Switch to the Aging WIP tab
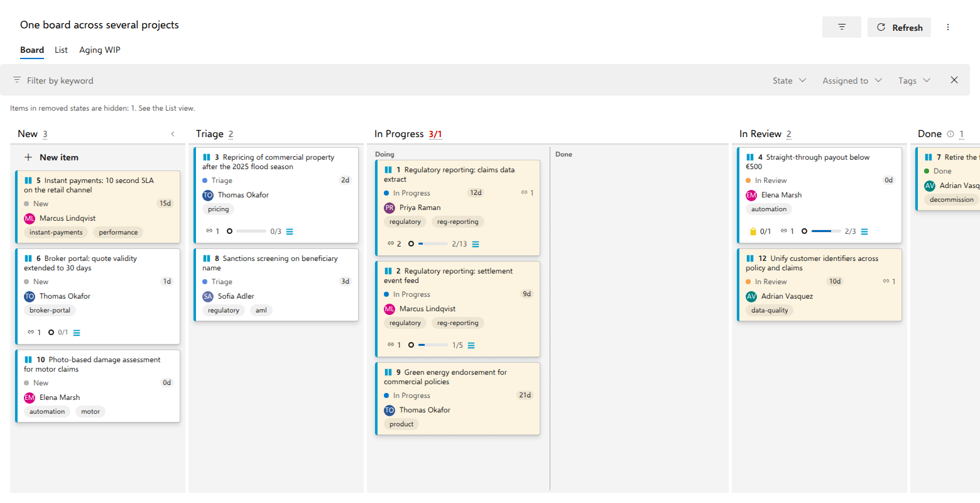The width and height of the screenshot is (980, 503). [100, 50]
